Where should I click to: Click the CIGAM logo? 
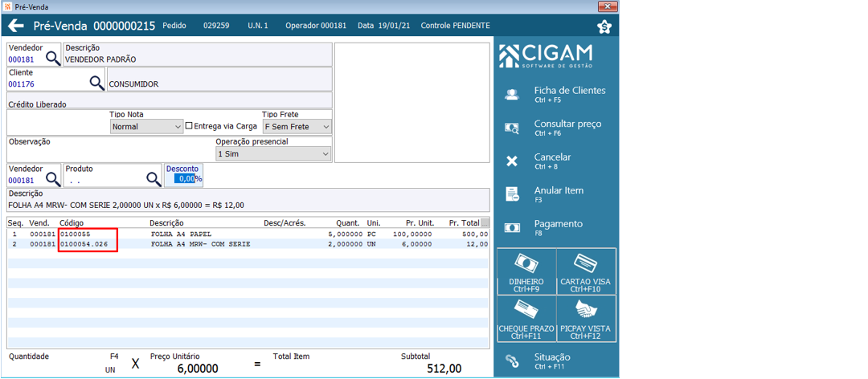[x=545, y=55]
